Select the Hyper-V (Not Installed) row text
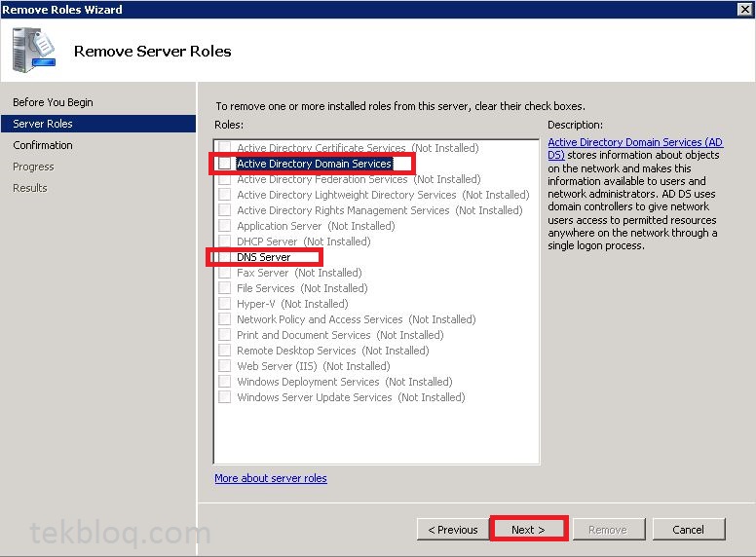 tap(292, 304)
